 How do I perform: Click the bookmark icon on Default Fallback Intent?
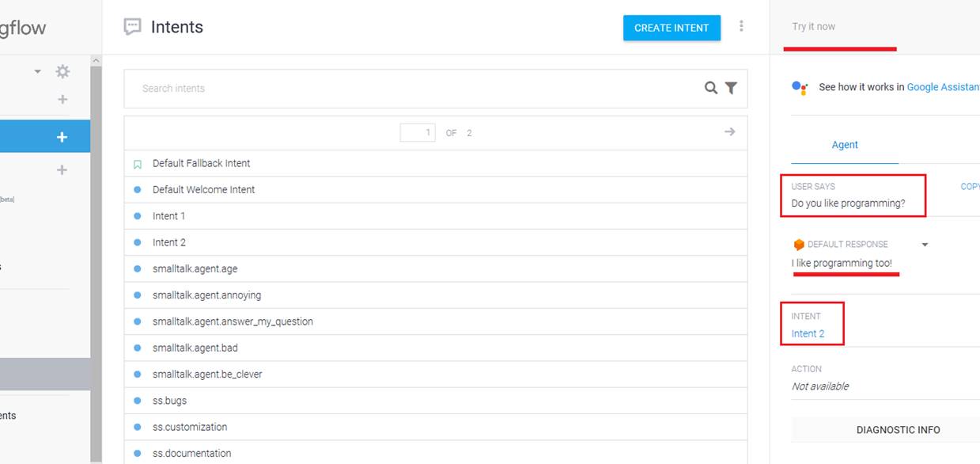[x=138, y=164]
